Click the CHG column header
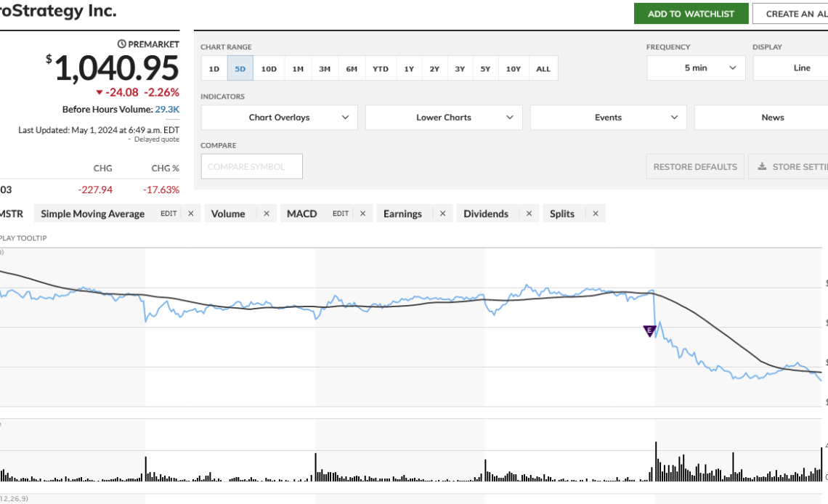This screenshot has width=828, height=504. pyautogui.click(x=102, y=168)
